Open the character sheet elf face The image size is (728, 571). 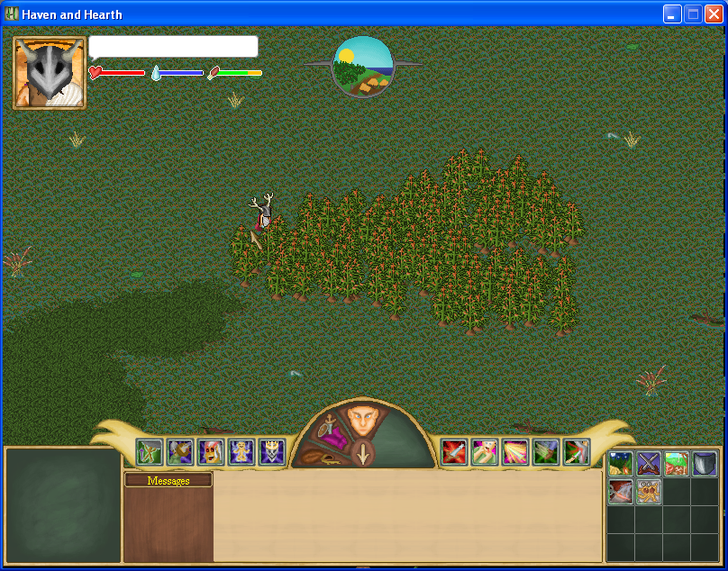click(363, 421)
